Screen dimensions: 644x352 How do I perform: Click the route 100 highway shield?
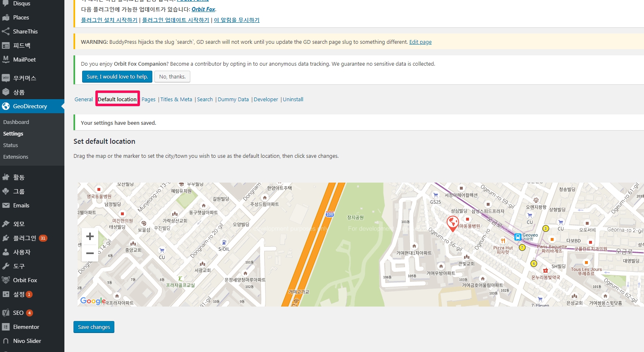(x=330, y=214)
